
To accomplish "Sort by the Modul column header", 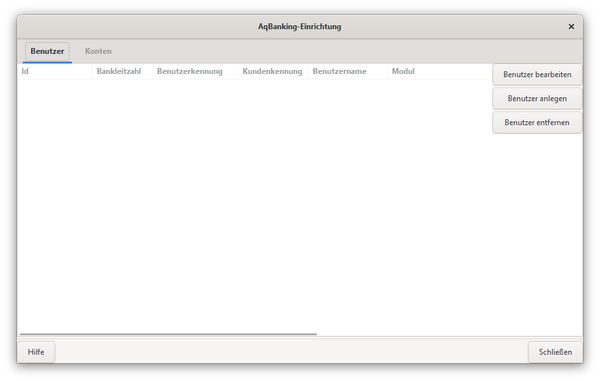I will pyautogui.click(x=439, y=72).
